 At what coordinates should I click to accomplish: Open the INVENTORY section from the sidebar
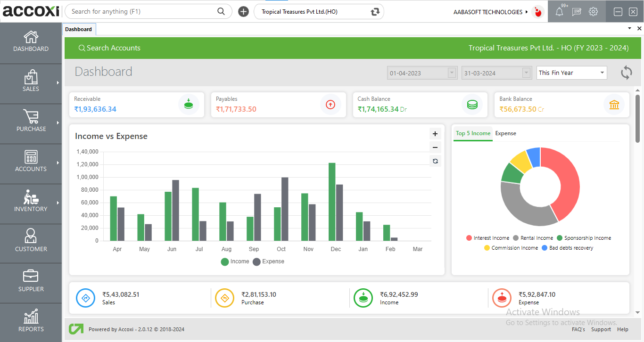(x=31, y=204)
